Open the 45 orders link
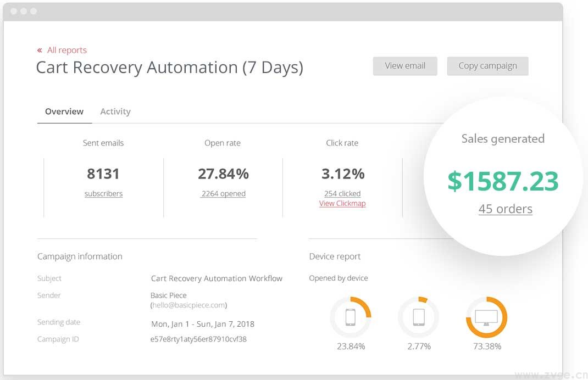588x380 pixels. (505, 209)
